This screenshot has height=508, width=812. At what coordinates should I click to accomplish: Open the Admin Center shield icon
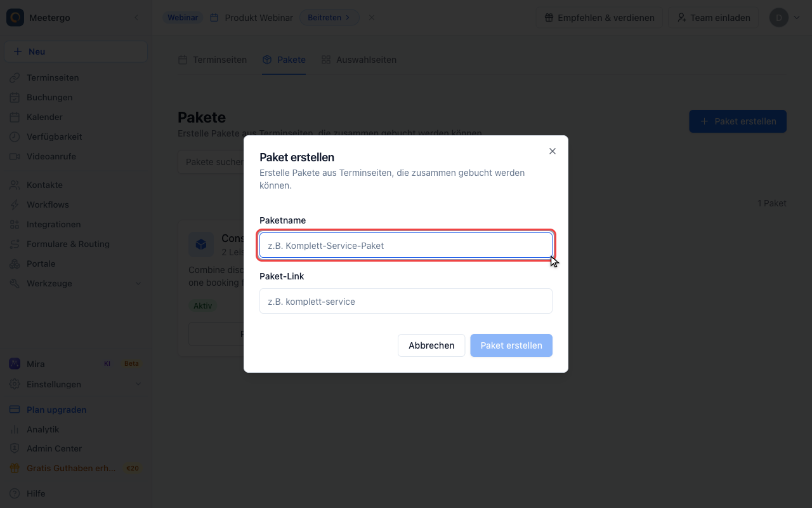pyautogui.click(x=15, y=448)
